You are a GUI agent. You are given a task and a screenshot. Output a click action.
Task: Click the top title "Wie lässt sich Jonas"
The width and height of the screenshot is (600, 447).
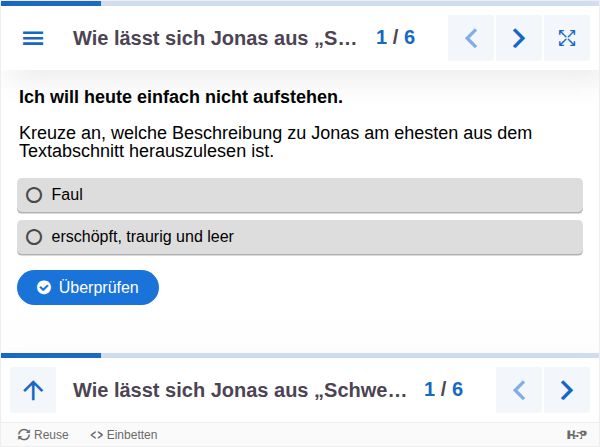(214, 38)
